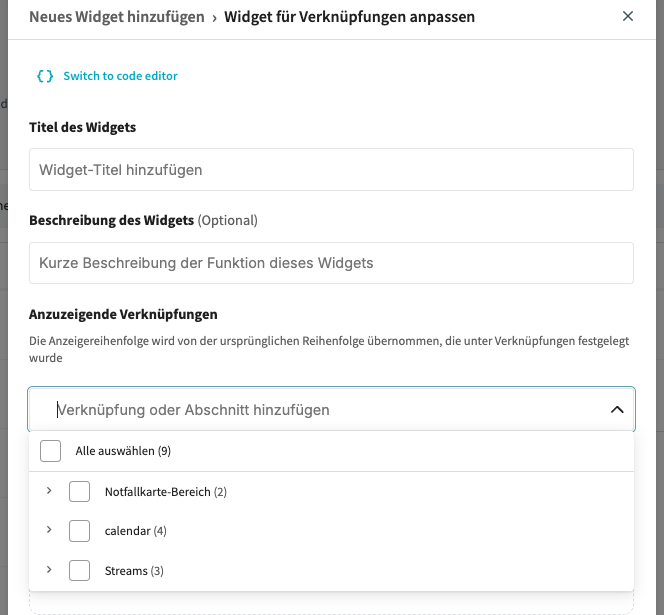The height and width of the screenshot is (615, 664).
Task: Tick the Notfallkarte-Bereich checkbox
Action: pyautogui.click(x=80, y=492)
